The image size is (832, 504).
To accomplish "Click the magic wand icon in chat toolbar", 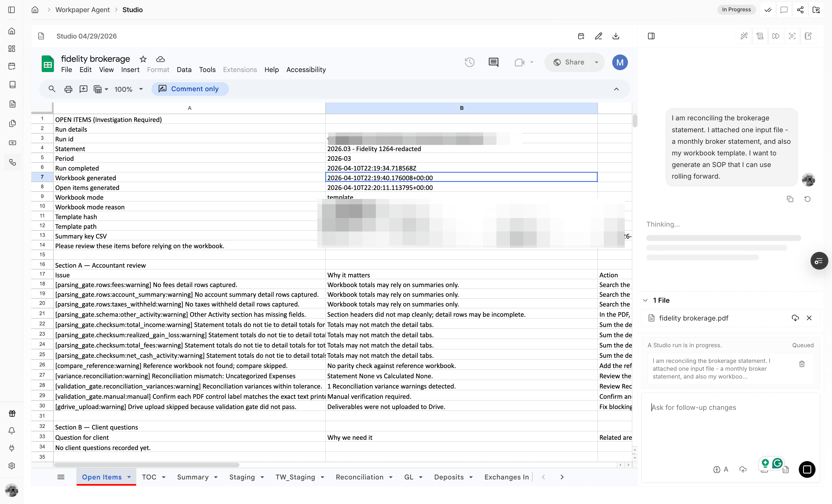I will pos(744,36).
